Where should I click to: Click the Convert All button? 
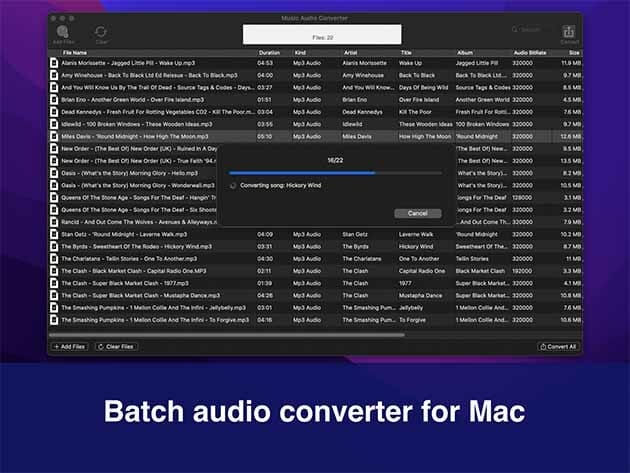point(558,346)
